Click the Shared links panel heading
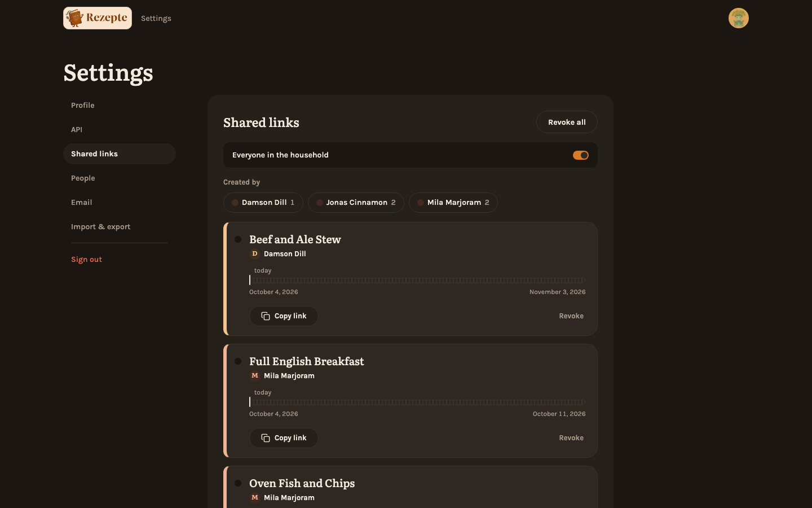Image resolution: width=812 pixels, height=508 pixels. (x=261, y=122)
